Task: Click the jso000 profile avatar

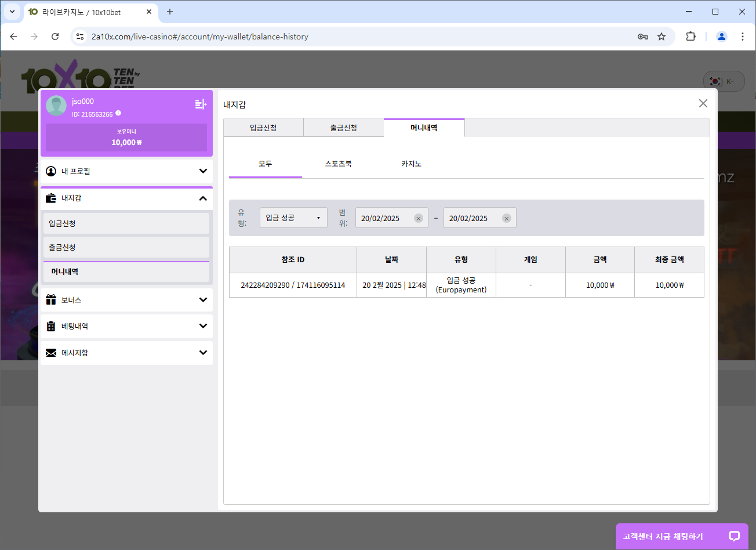Action: pos(56,106)
